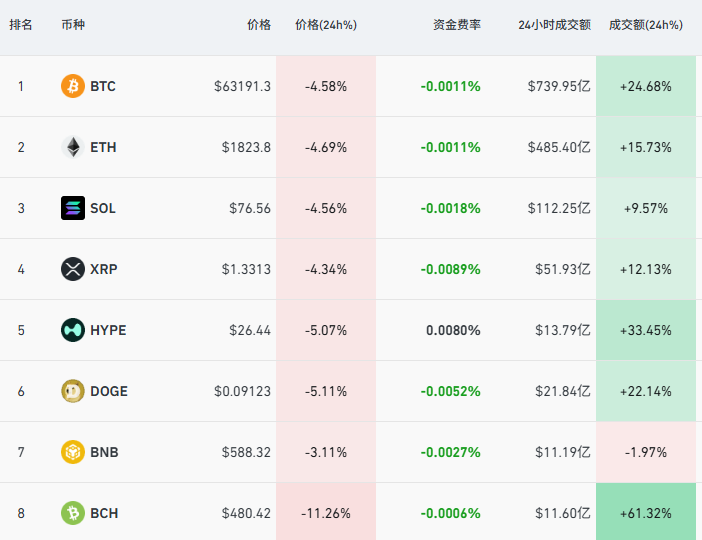This screenshot has width=702, height=540.
Task: Sort by 价格 column header
Action: 259,24
